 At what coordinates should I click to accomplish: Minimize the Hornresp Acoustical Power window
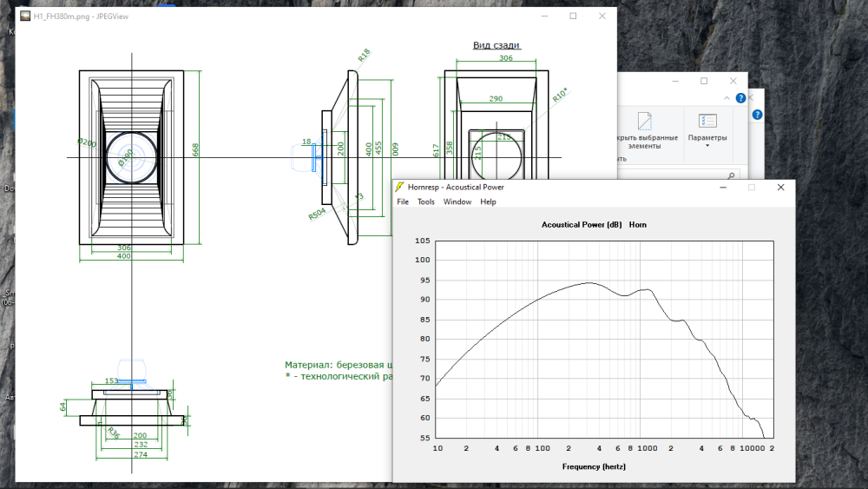point(723,187)
